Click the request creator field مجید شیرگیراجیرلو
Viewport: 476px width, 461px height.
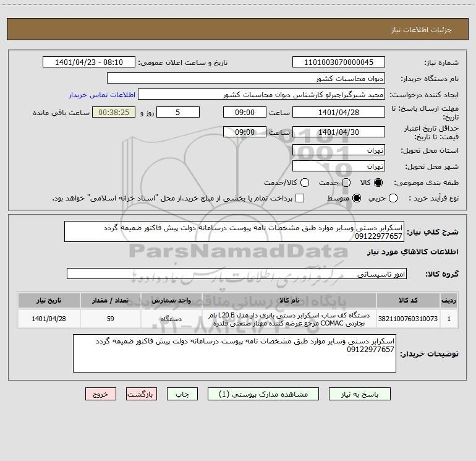(261, 95)
